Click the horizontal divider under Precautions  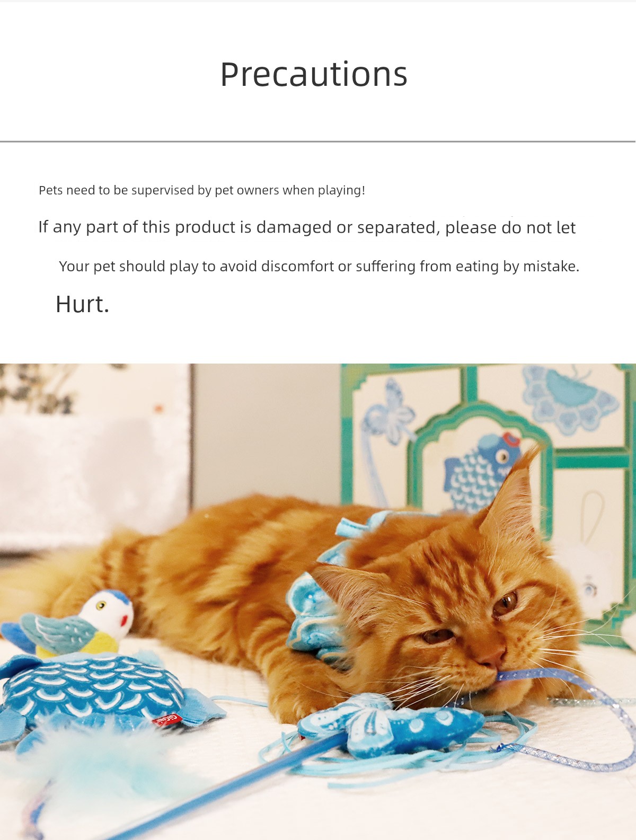point(318,142)
